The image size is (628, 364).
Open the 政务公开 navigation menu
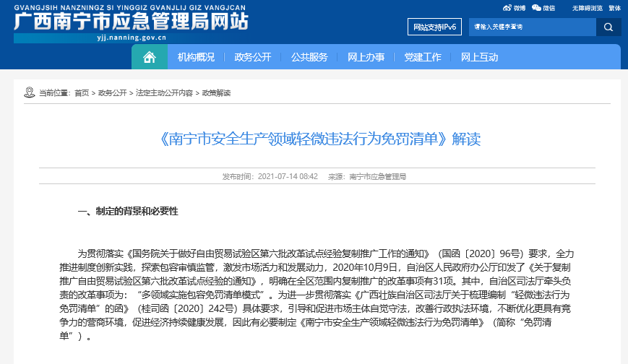(253, 57)
